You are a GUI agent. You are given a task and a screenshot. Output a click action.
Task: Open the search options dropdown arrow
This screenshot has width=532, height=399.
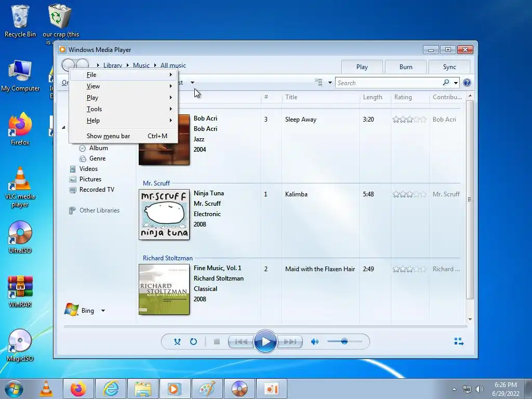pyautogui.click(x=456, y=83)
